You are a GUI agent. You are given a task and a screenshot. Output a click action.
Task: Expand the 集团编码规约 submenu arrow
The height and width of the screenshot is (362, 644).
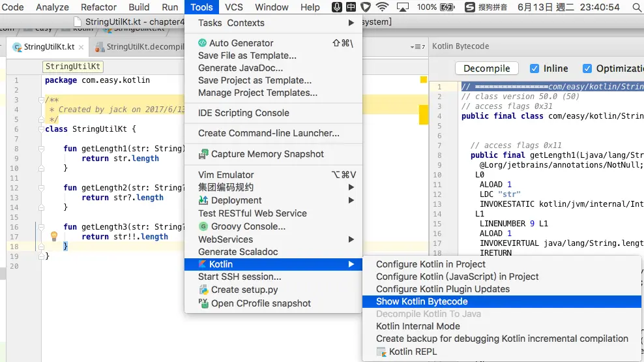(351, 187)
